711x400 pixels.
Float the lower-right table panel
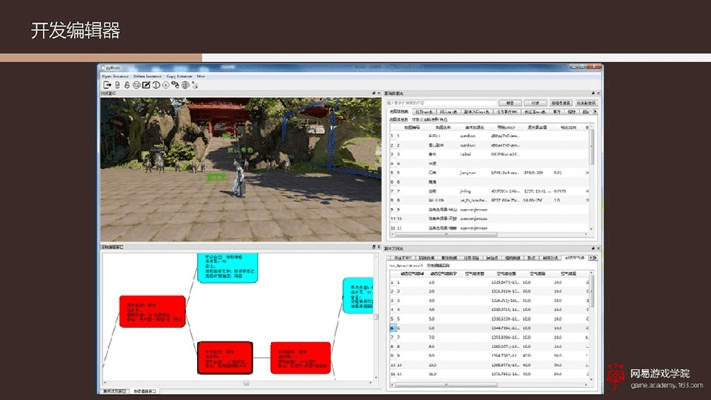[x=593, y=249]
